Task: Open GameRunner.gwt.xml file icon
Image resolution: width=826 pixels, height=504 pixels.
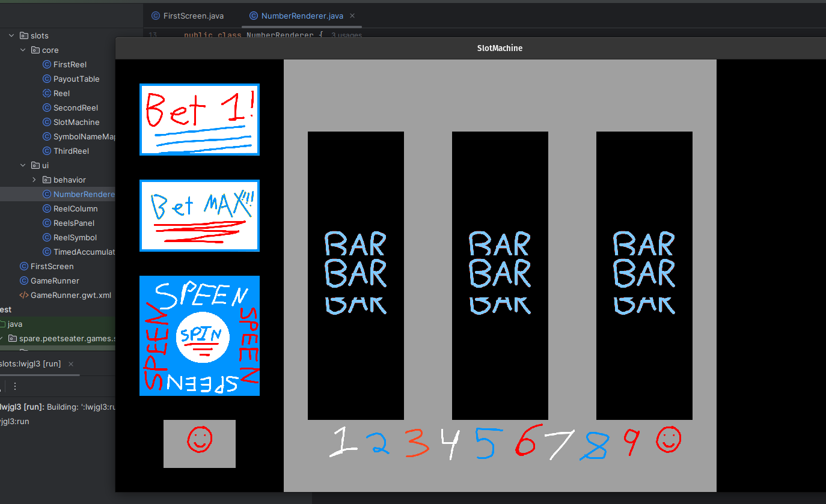Action: point(24,295)
